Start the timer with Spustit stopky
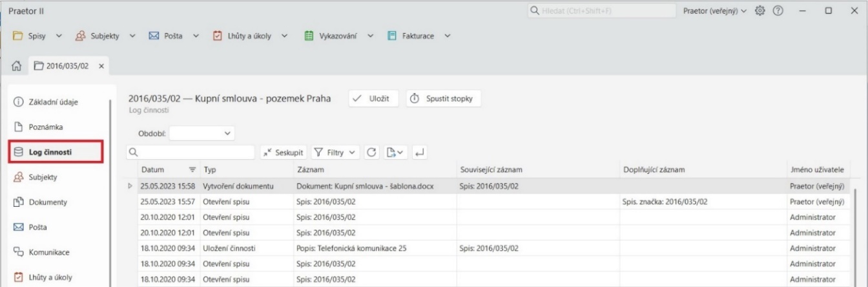The height and width of the screenshot is (287, 868). coord(444,99)
